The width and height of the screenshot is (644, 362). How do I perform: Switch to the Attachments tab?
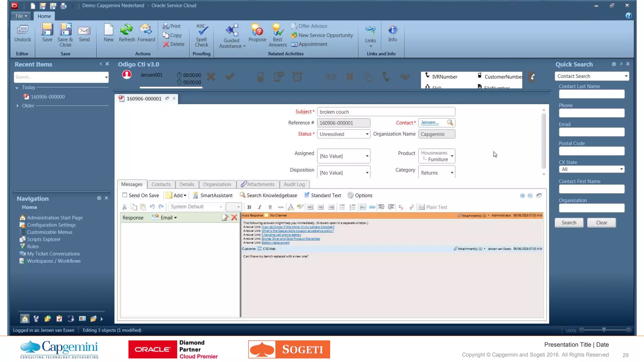click(258, 184)
